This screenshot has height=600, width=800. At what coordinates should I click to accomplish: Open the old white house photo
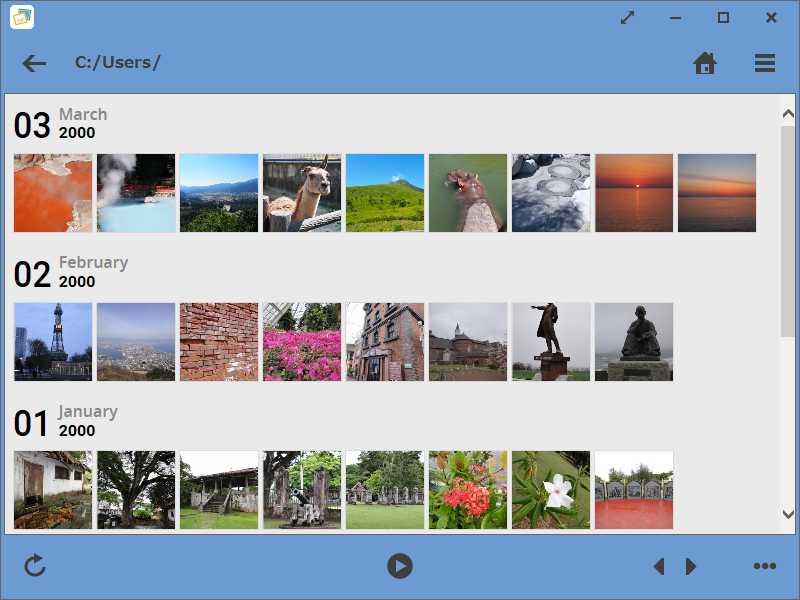[x=53, y=490]
